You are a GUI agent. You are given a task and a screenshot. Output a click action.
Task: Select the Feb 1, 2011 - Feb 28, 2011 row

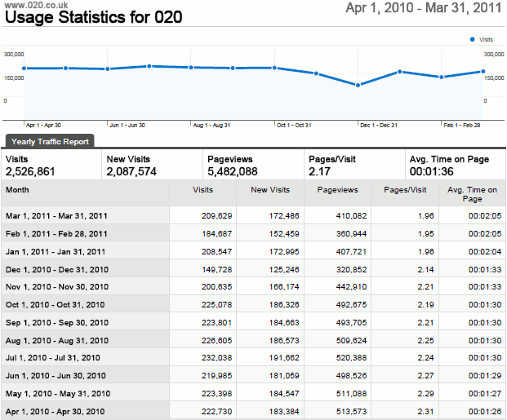coord(253,233)
